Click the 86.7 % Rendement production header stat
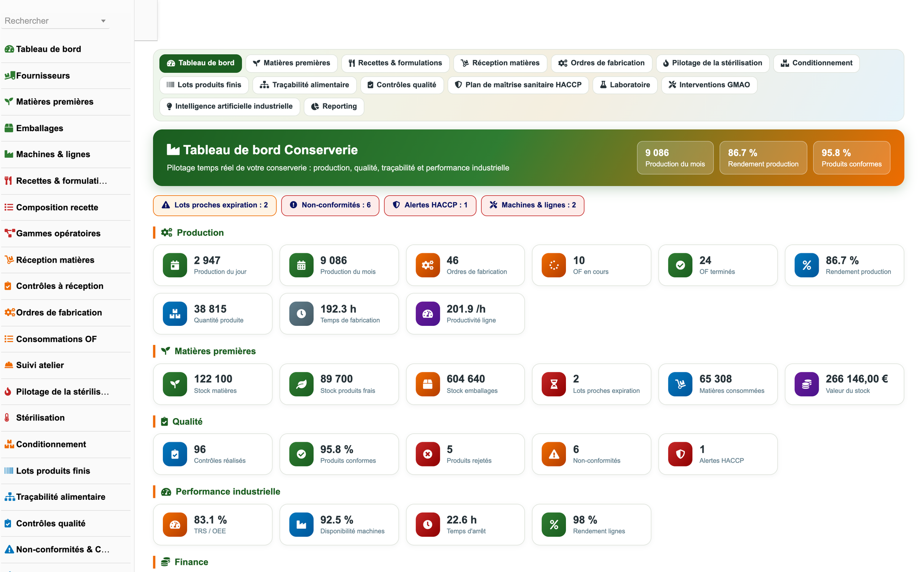The height and width of the screenshot is (572, 924). (763, 158)
